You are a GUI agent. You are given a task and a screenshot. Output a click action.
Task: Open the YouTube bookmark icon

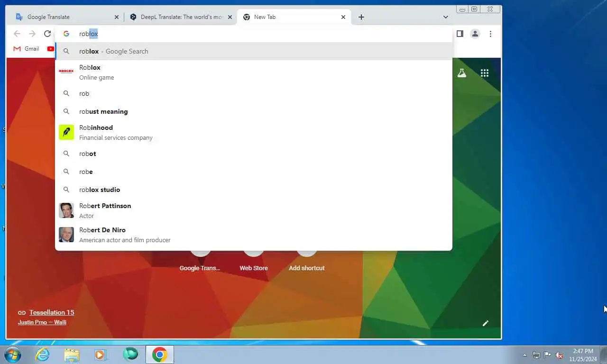51,48
